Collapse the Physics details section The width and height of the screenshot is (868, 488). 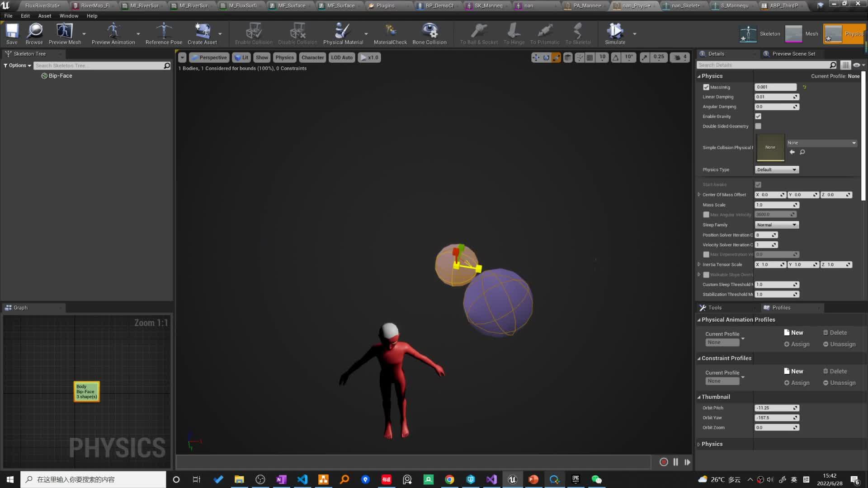point(700,76)
